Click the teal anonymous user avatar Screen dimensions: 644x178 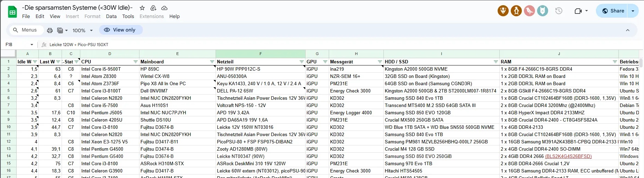[542, 11]
